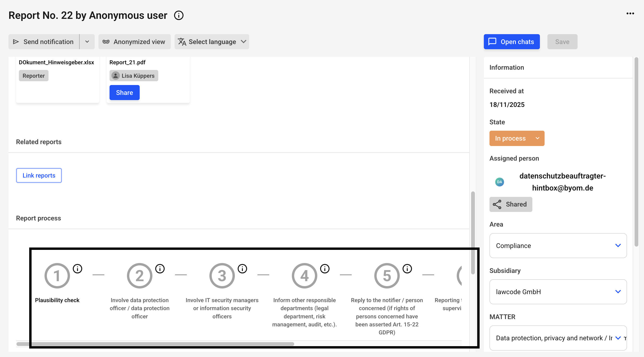The width and height of the screenshot is (644, 357).
Task: Click info icon next to step 5
Action: pos(407,269)
